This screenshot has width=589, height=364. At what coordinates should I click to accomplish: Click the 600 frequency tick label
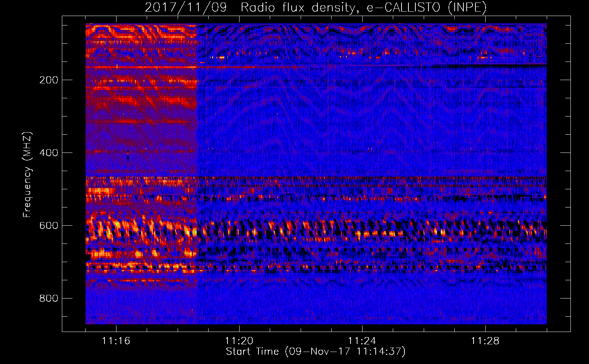click(49, 226)
